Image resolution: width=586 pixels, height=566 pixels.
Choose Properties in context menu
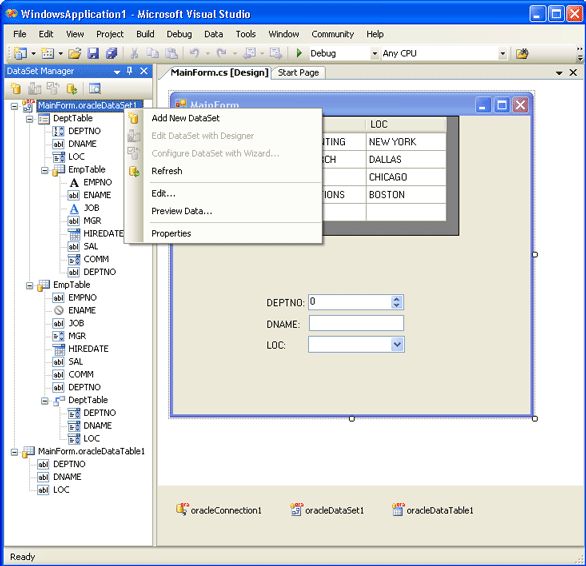click(x=223, y=233)
